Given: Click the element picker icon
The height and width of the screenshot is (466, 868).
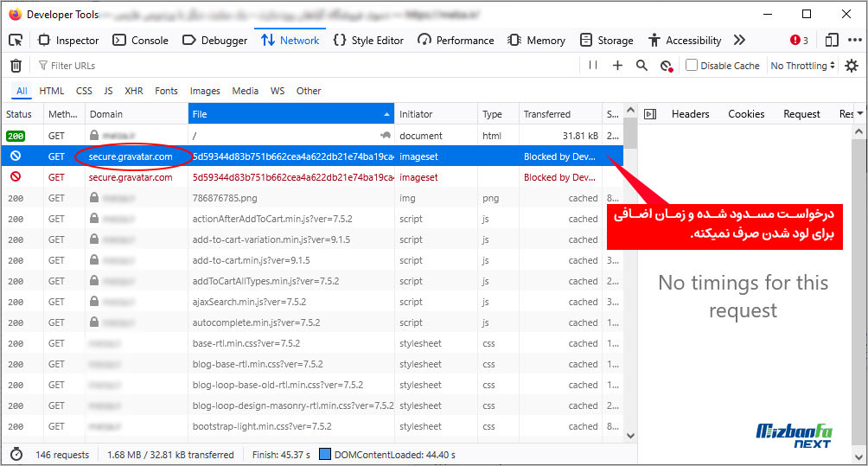Looking at the screenshot, I should pos(16,40).
